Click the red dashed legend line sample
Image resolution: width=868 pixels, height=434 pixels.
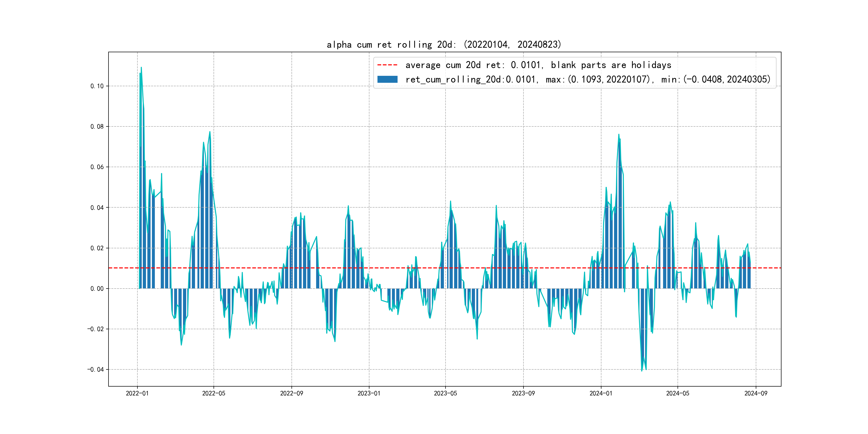[387, 65]
